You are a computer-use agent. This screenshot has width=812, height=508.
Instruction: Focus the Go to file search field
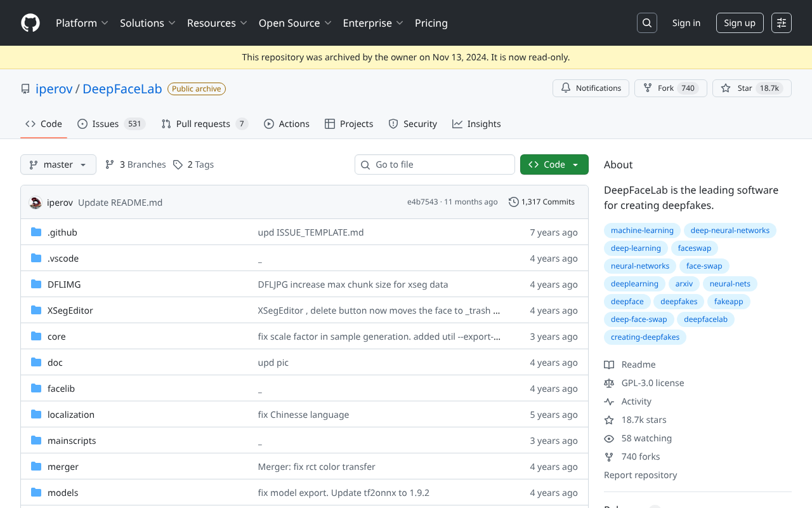tap(435, 164)
